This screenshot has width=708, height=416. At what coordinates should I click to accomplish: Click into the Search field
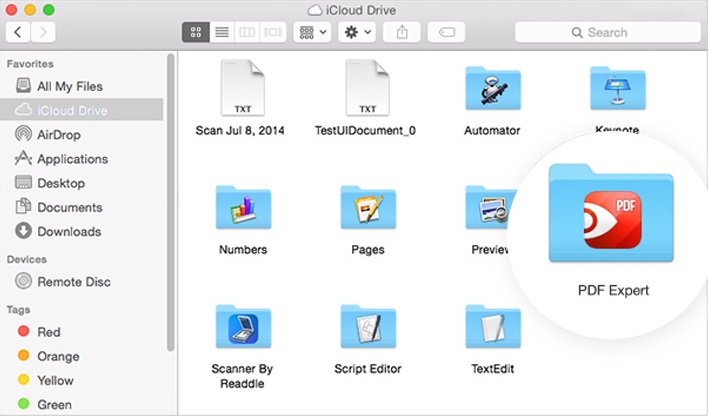(608, 32)
